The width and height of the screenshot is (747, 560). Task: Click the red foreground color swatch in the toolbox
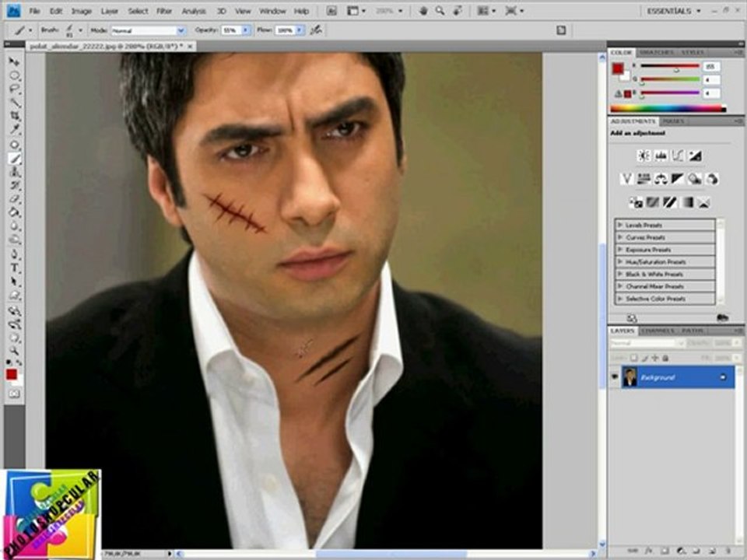(12, 374)
